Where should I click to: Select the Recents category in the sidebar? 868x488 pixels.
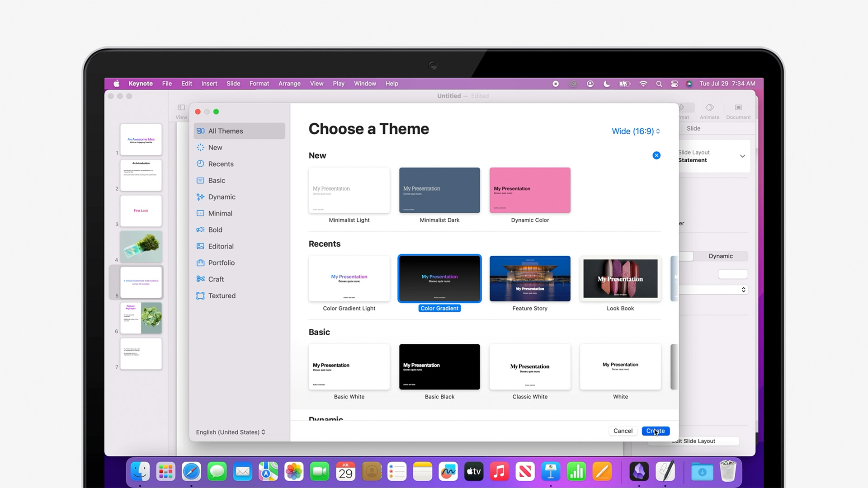click(221, 164)
